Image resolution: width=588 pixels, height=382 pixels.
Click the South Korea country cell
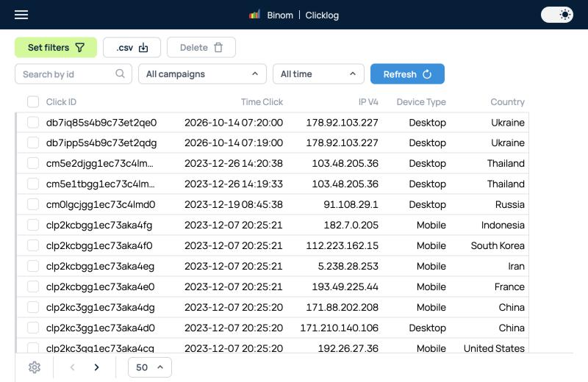click(x=498, y=245)
